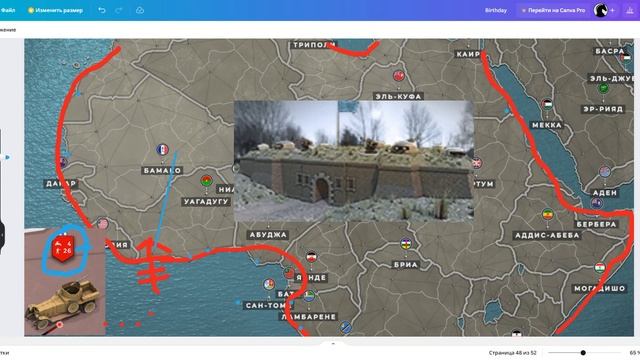
Task: Click the Страница 48 из 52 counter
Action: tap(512, 353)
